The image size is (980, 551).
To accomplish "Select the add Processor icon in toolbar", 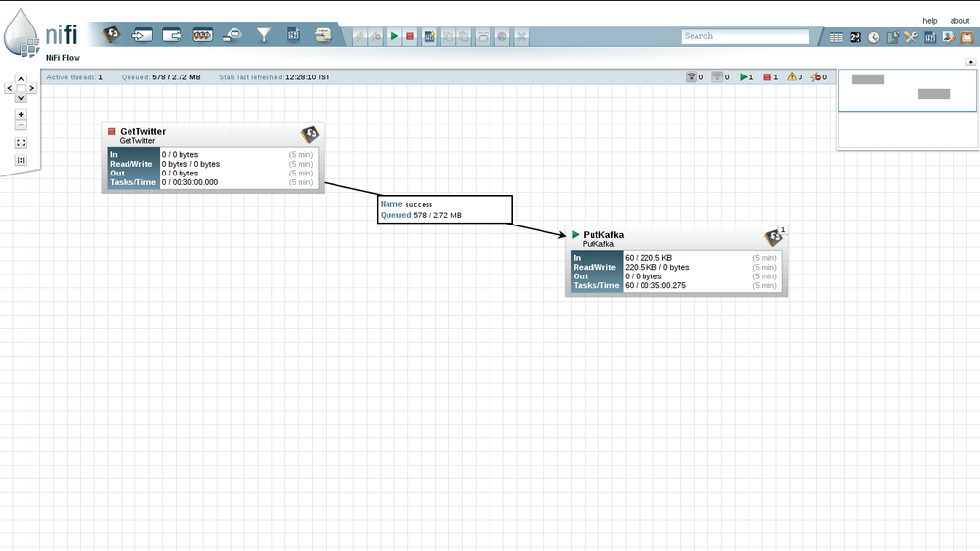I will click(x=112, y=35).
